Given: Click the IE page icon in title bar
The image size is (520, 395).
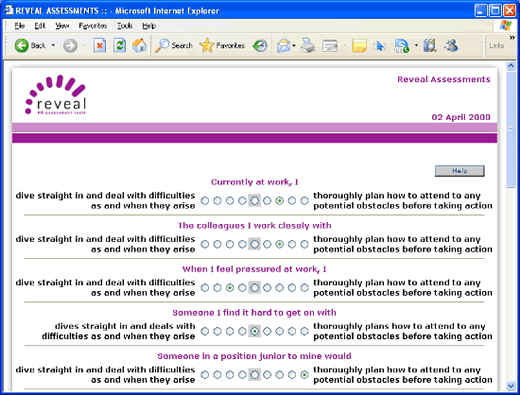Looking at the screenshot, I should pyautogui.click(x=9, y=10).
